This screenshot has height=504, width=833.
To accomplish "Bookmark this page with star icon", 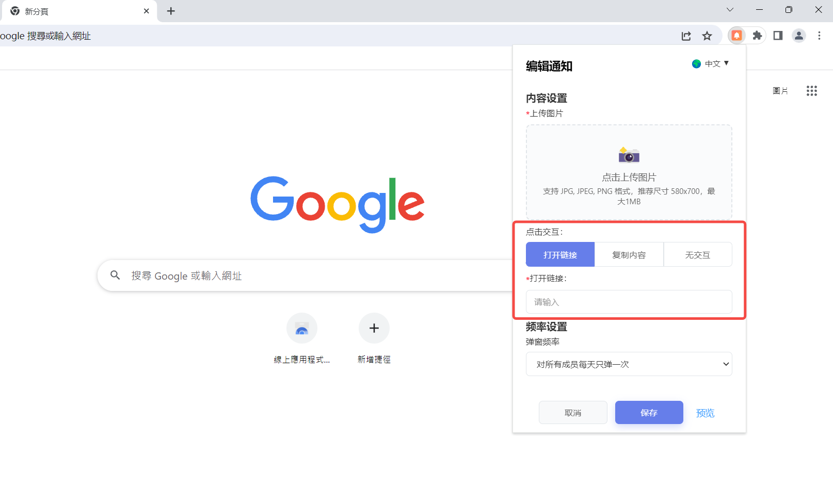I will click(707, 36).
